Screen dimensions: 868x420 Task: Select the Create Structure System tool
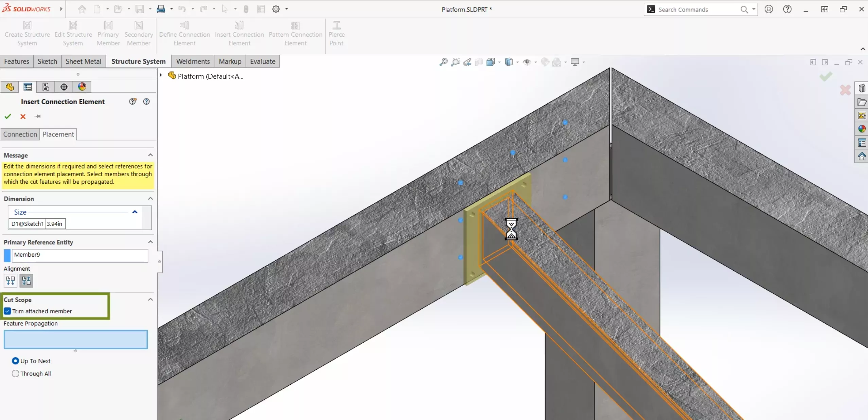(26, 33)
